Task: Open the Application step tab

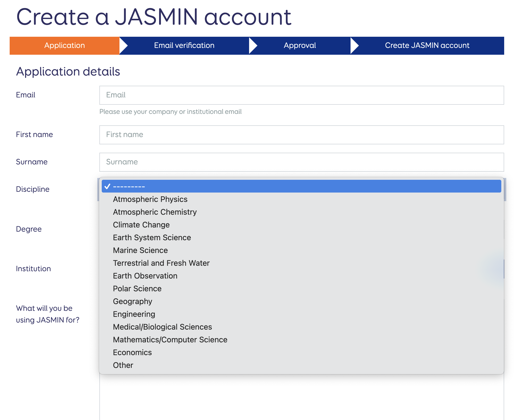Action: click(64, 45)
